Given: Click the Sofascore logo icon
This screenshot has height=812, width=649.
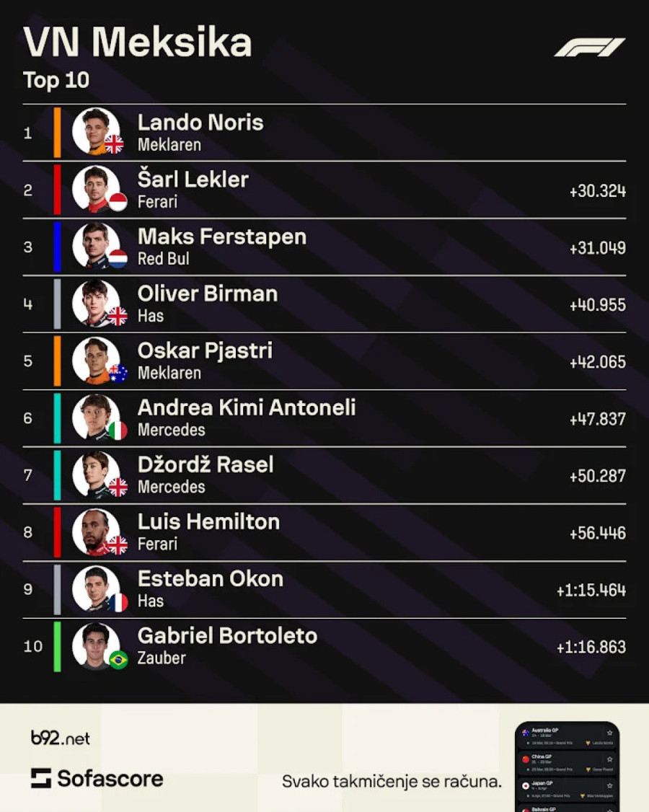Looking at the screenshot, I should tap(41, 778).
